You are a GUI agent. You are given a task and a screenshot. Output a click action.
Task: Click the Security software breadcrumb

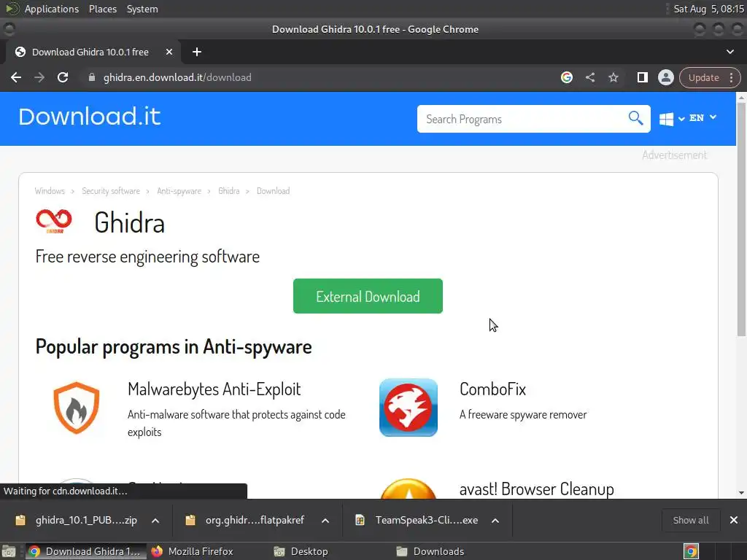(111, 191)
